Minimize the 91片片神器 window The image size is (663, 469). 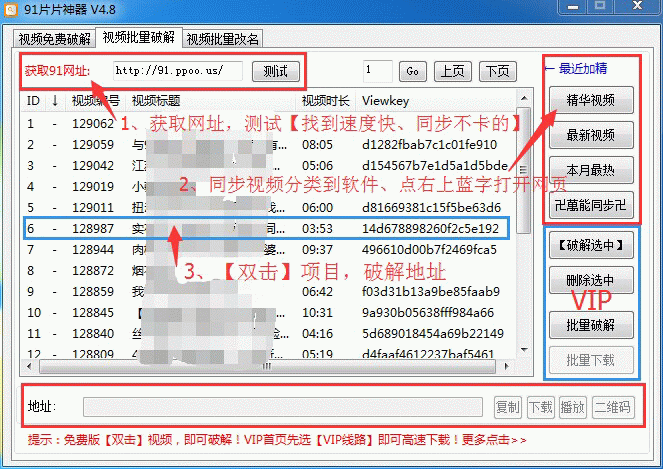[573, 7]
